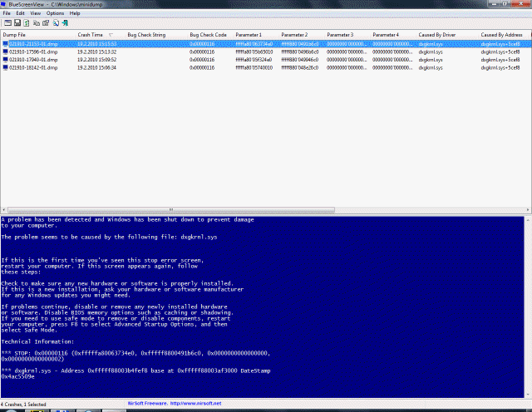532x412 pixels.
Task: Click bug check code of 021910-17596-01.dmp row
Action: tap(202, 51)
